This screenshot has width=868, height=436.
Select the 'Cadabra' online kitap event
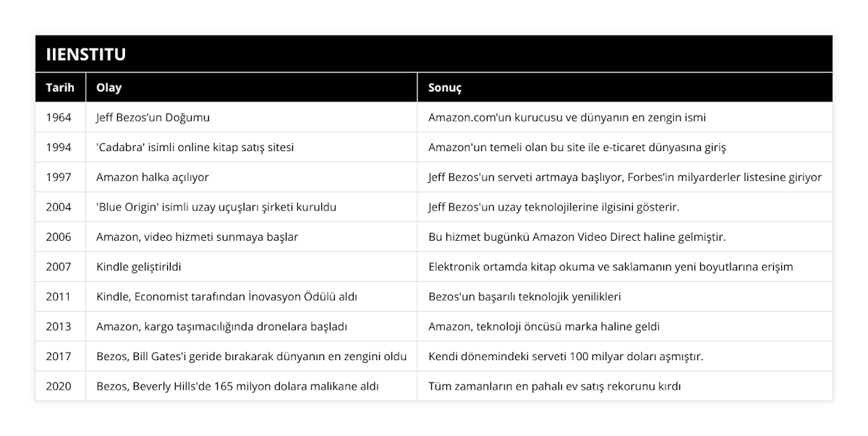click(x=195, y=147)
